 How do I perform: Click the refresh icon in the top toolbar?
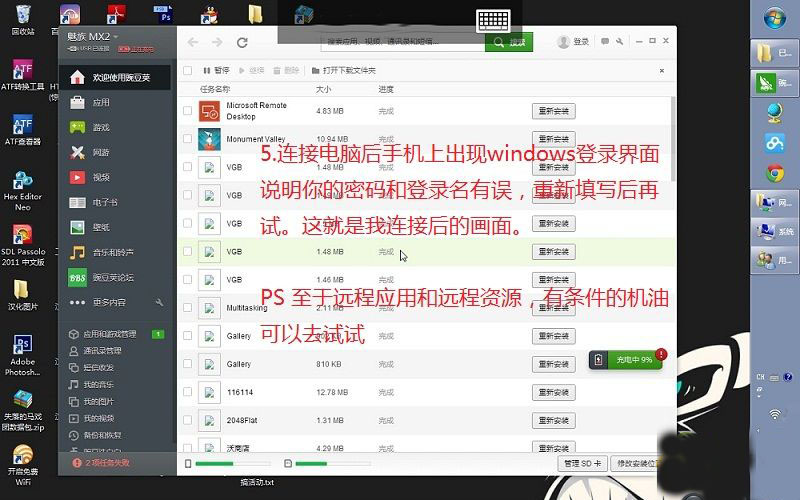[x=242, y=42]
